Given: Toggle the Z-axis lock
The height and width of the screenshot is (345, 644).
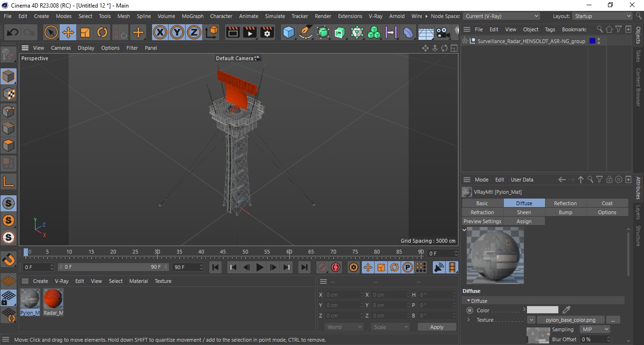Looking at the screenshot, I should click(x=194, y=33).
